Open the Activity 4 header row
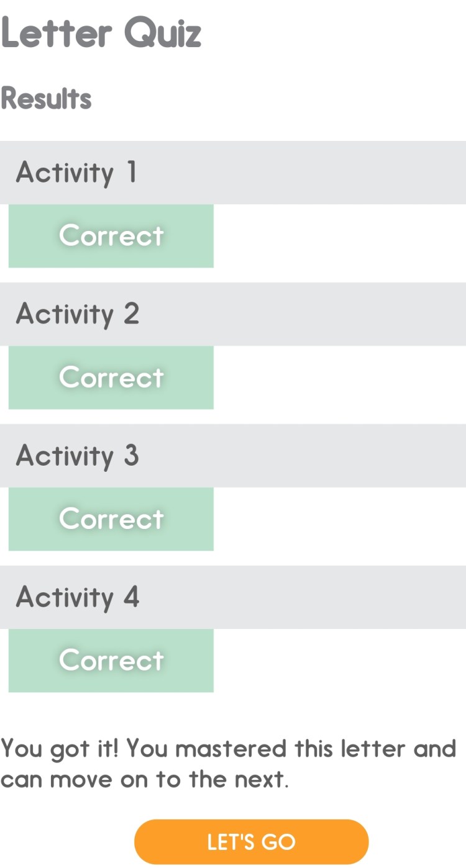 pyautogui.click(x=233, y=597)
